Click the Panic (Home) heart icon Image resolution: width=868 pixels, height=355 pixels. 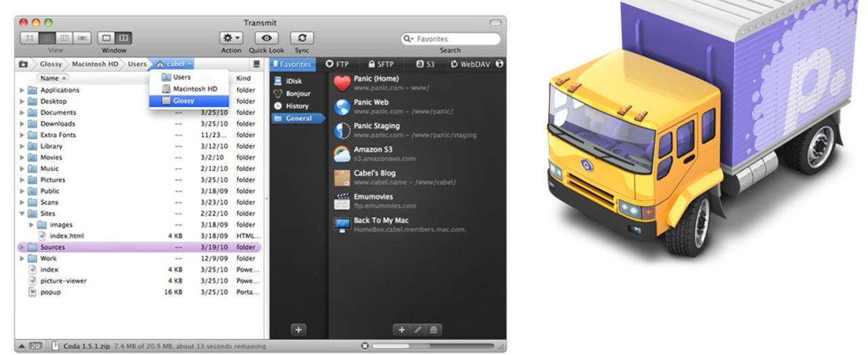342,83
